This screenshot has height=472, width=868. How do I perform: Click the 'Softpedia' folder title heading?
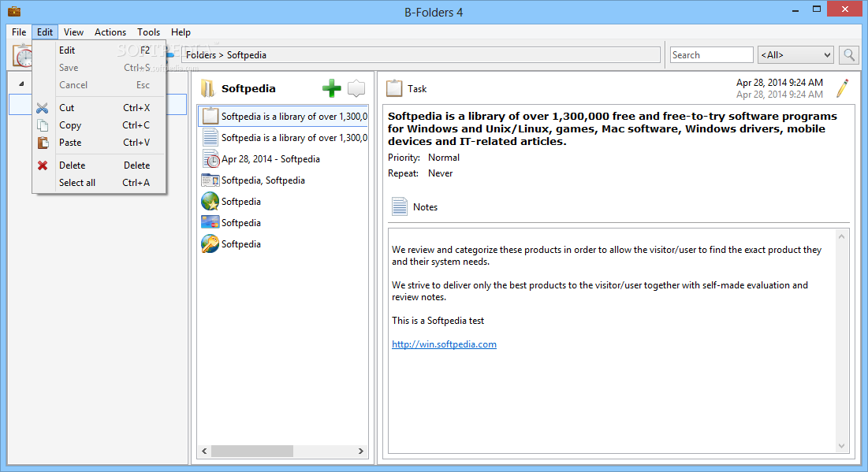point(248,88)
